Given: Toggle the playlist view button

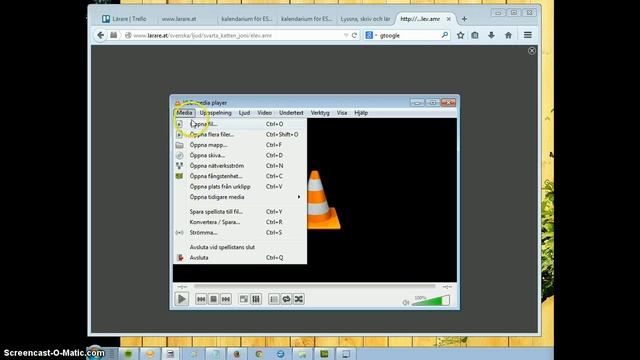Looking at the screenshot, I should click(x=274, y=299).
